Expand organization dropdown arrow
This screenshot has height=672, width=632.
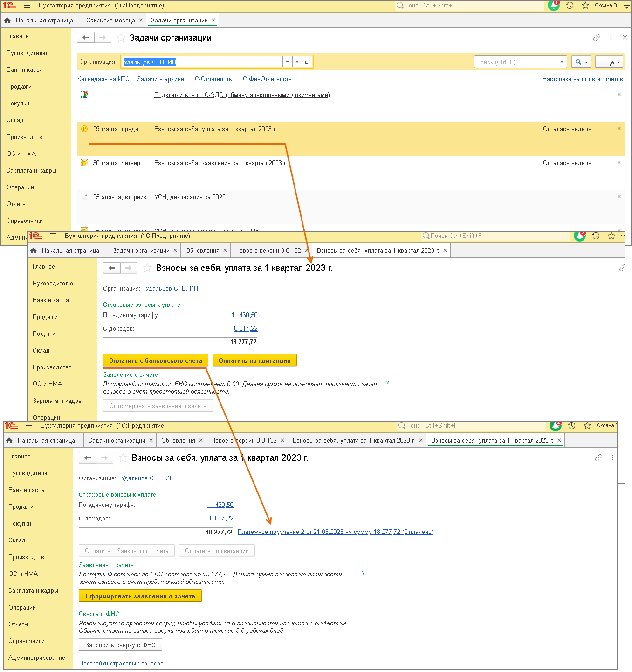pos(288,62)
